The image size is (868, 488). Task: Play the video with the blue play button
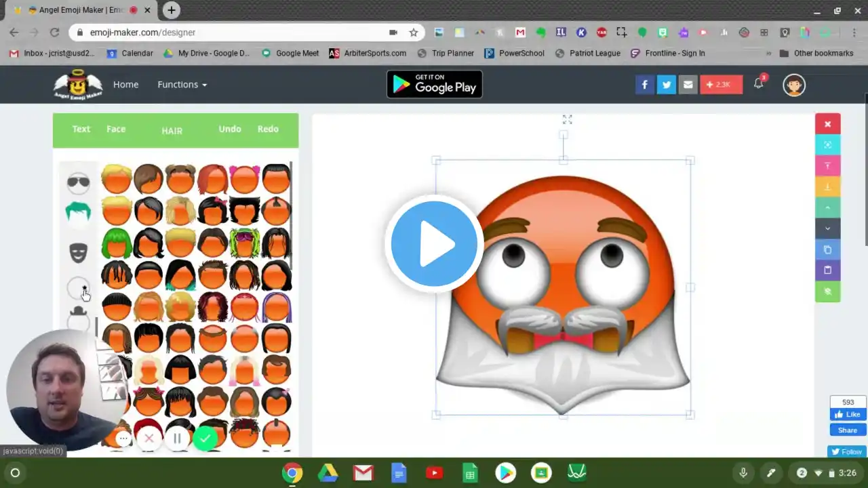[x=434, y=244]
